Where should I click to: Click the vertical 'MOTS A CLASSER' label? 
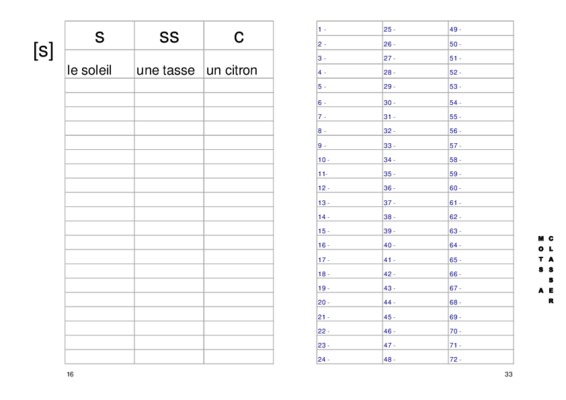point(546,270)
